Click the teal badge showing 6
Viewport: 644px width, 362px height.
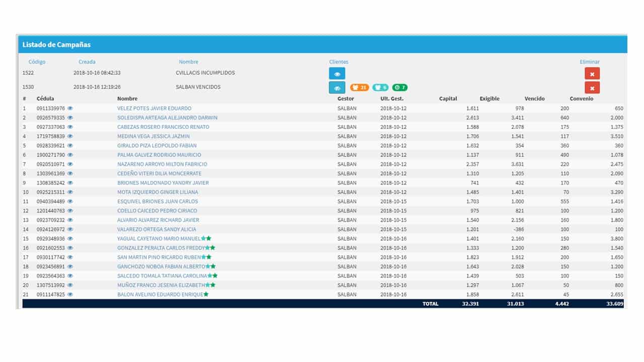pos(380,87)
